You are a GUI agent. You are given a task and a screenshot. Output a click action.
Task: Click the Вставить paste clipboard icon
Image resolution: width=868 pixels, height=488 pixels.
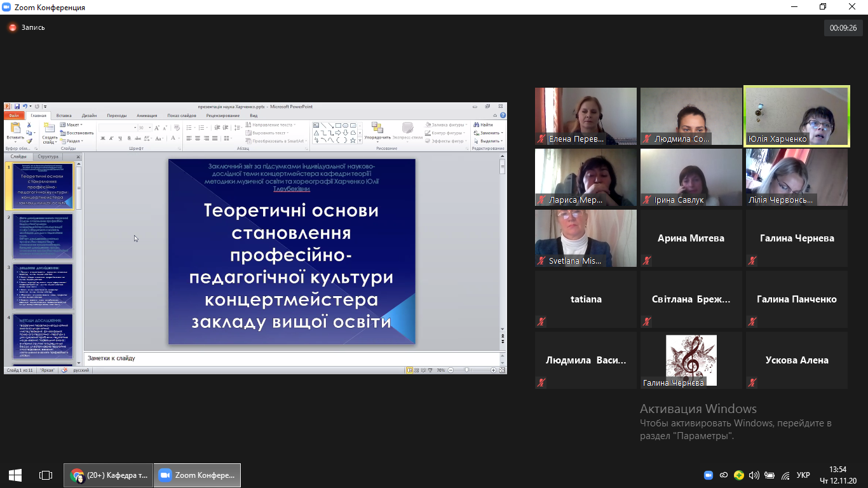[15, 128]
